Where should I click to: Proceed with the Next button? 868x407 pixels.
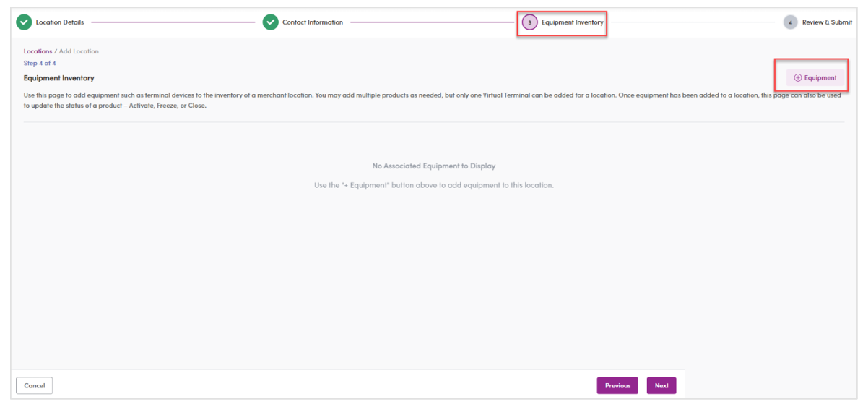pos(661,386)
